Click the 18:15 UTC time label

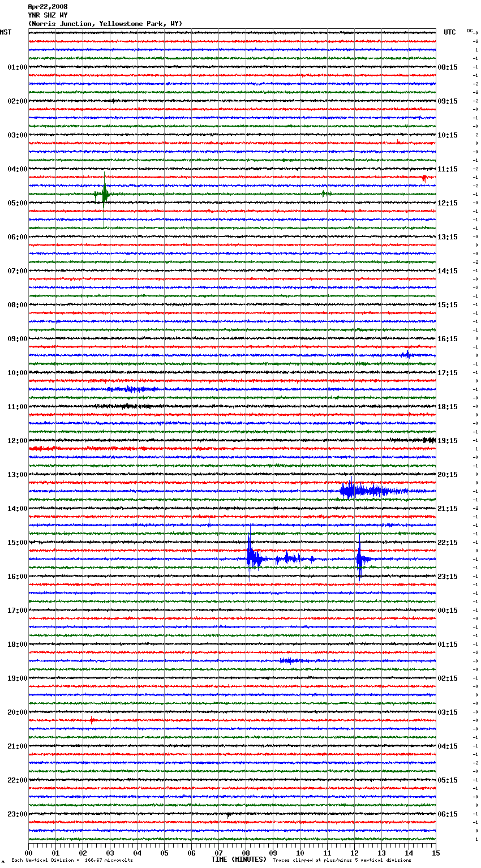(x=448, y=407)
